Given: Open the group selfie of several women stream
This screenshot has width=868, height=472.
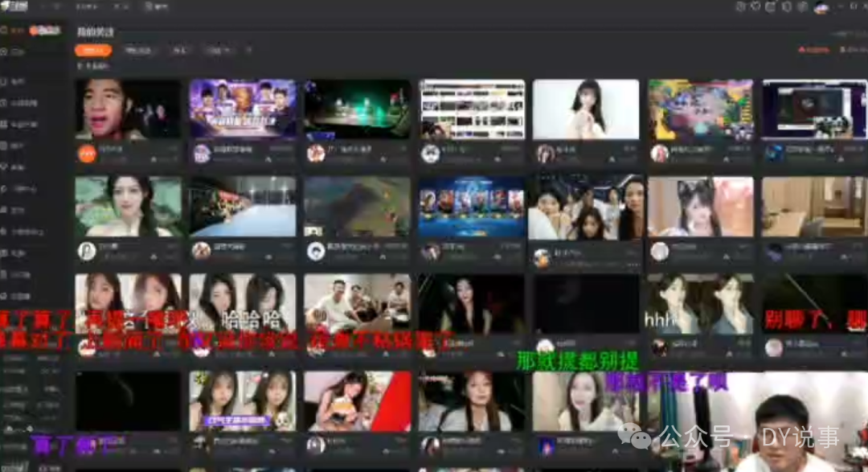Looking at the screenshot, I should point(586,207).
